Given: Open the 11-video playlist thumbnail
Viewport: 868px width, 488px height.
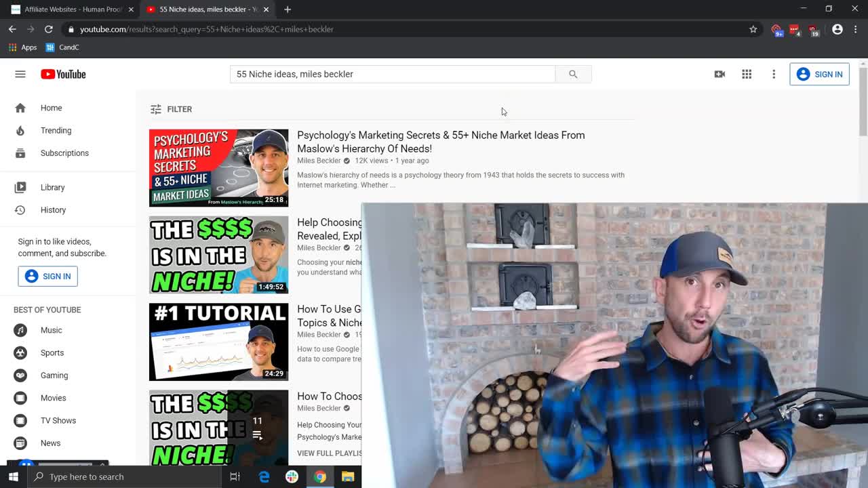Looking at the screenshot, I should click(218, 428).
